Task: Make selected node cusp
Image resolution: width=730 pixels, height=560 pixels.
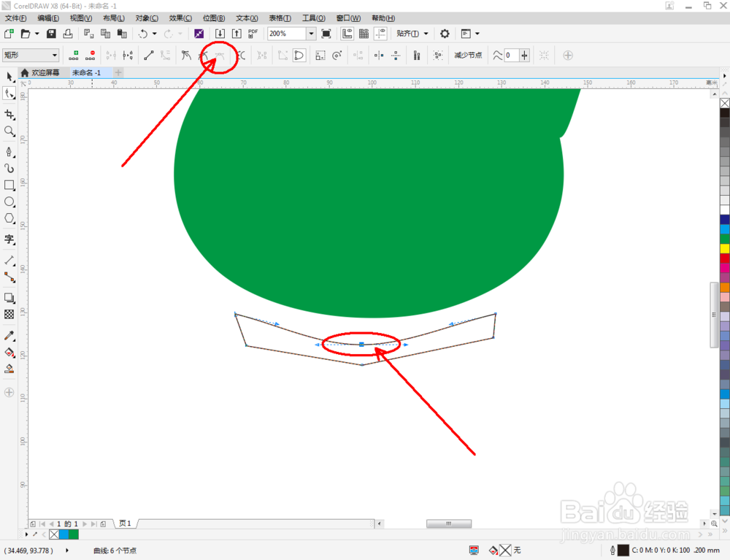Action: click(186, 55)
